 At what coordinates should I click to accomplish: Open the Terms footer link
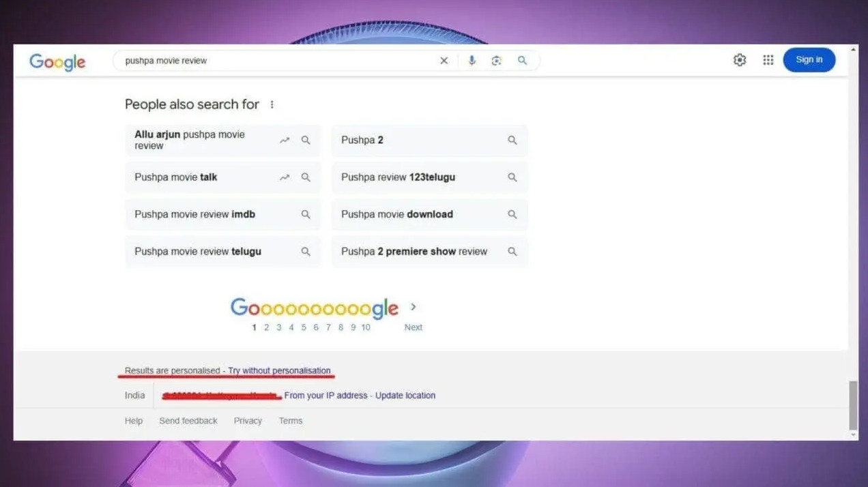(291, 421)
